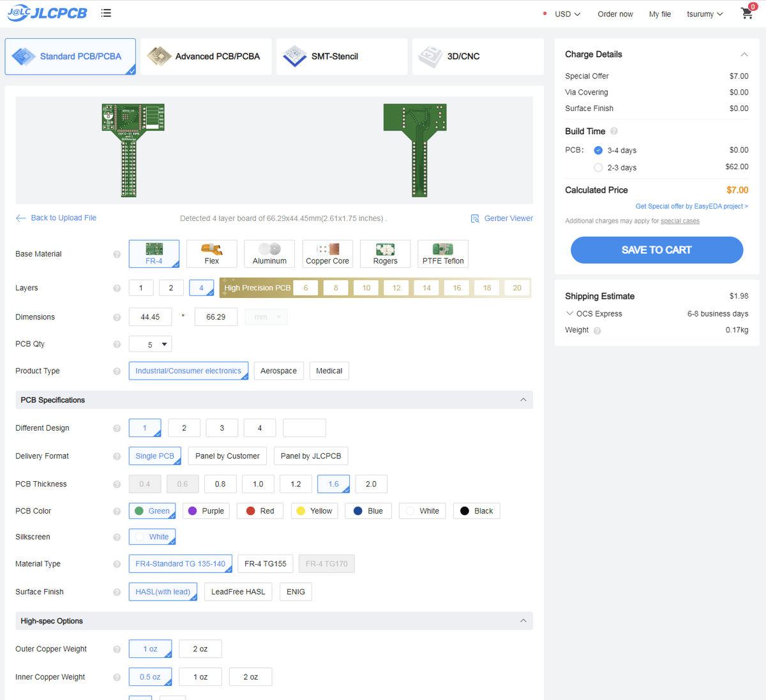Screen dimensions: 766x700
Task: Click help icon next to Layers
Action: click(117, 288)
